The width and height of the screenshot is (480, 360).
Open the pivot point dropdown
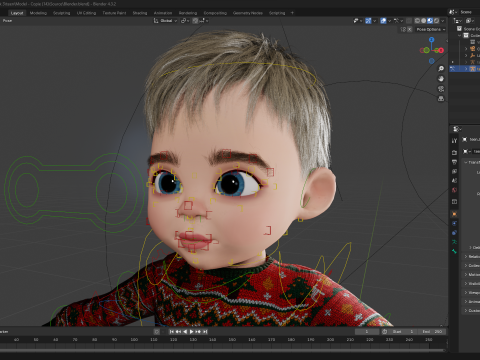tap(185, 21)
